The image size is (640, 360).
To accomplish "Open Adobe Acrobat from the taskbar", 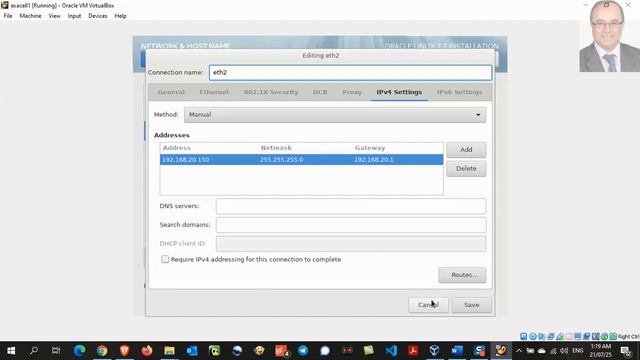I will 413,351.
